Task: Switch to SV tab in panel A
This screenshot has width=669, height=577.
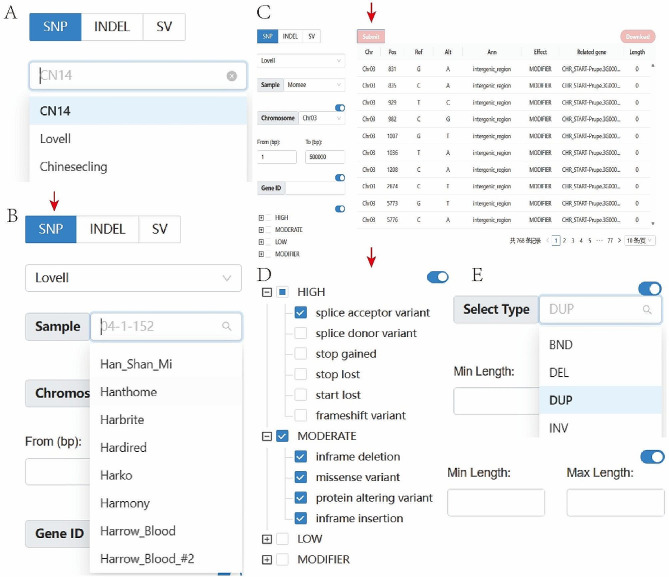Action: (x=164, y=27)
